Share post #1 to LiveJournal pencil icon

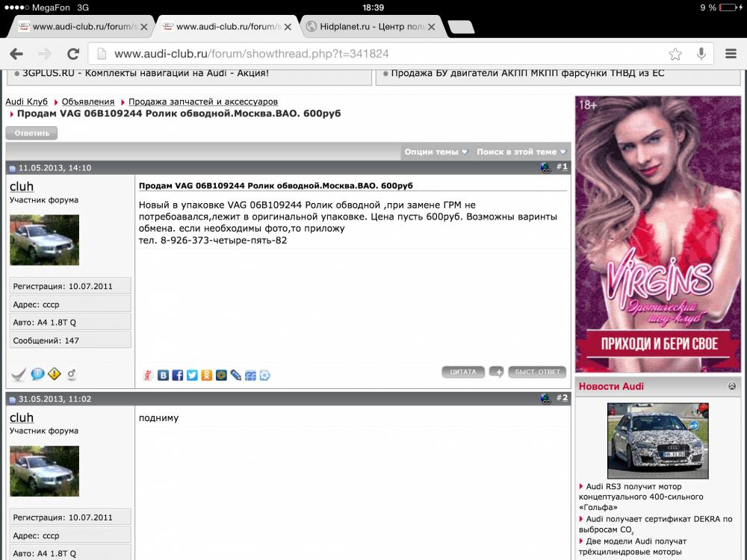click(236, 376)
